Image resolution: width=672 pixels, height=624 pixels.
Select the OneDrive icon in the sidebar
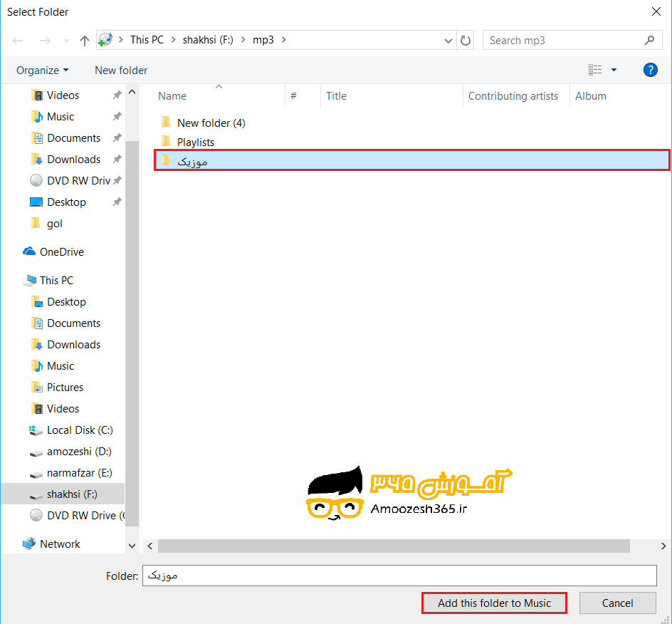pyautogui.click(x=30, y=251)
